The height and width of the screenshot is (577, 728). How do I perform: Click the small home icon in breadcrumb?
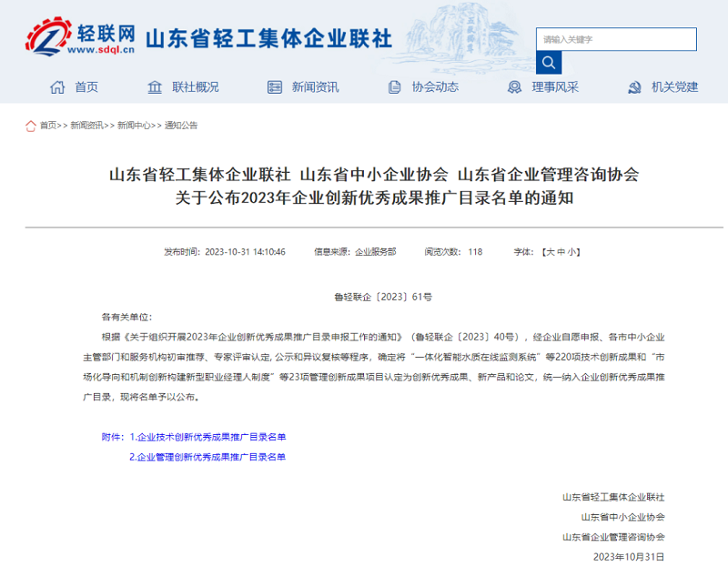pos(31,126)
